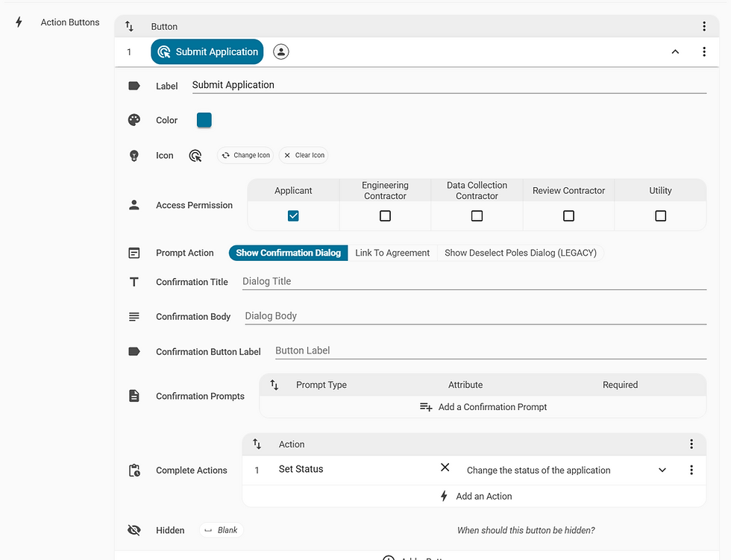Open the Action header three-dot menu
Screen dimensions: 731x560
pyautogui.click(x=691, y=444)
